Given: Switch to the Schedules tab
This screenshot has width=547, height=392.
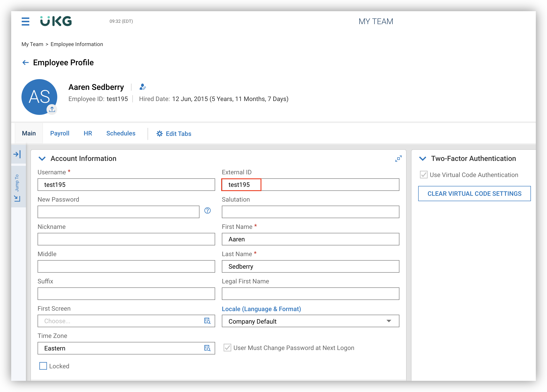Looking at the screenshot, I should pyautogui.click(x=121, y=133).
